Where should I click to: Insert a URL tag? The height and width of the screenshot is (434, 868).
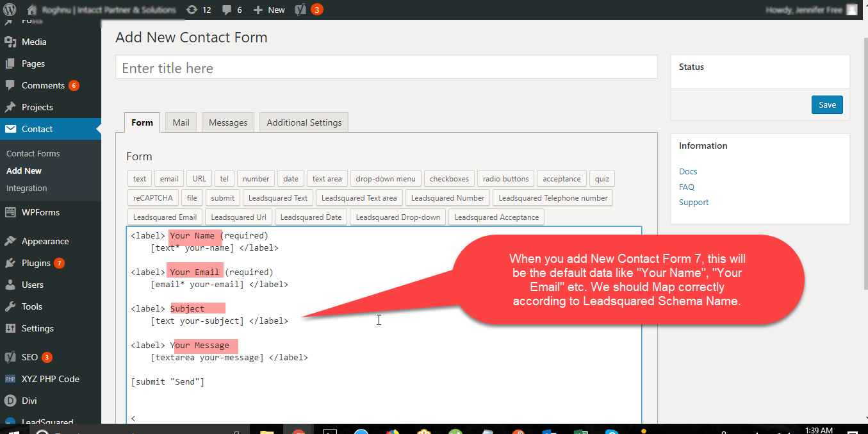pyautogui.click(x=199, y=179)
